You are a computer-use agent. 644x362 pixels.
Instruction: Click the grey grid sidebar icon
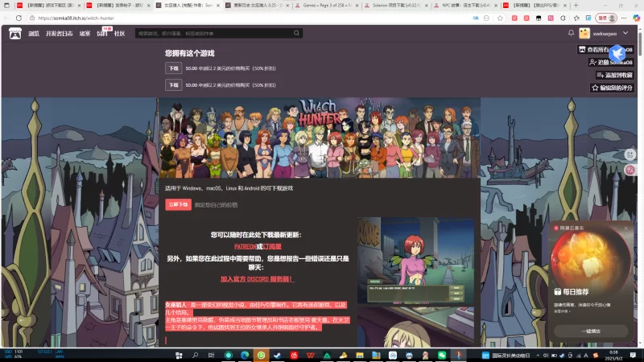630,154
